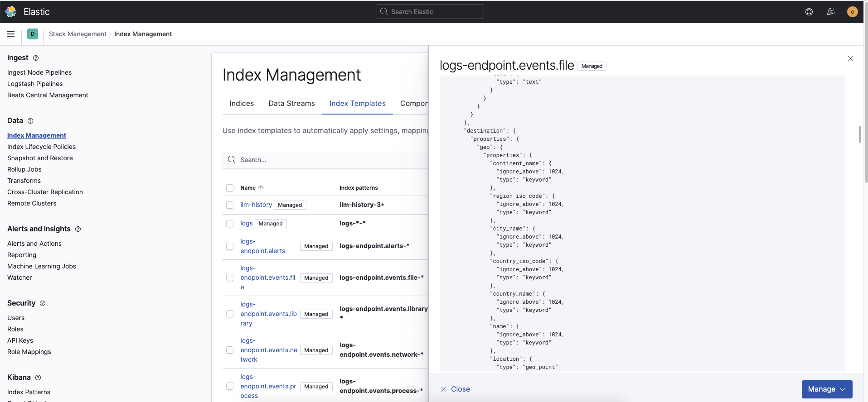Focus the Search Elastic field
The width and height of the screenshot is (868, 402).
[x=430, y=12]
